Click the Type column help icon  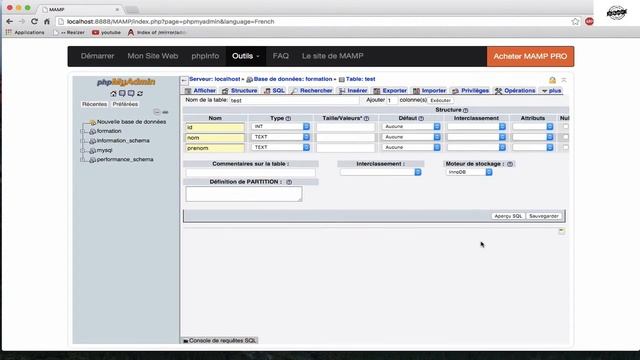(x=288, y=118)
